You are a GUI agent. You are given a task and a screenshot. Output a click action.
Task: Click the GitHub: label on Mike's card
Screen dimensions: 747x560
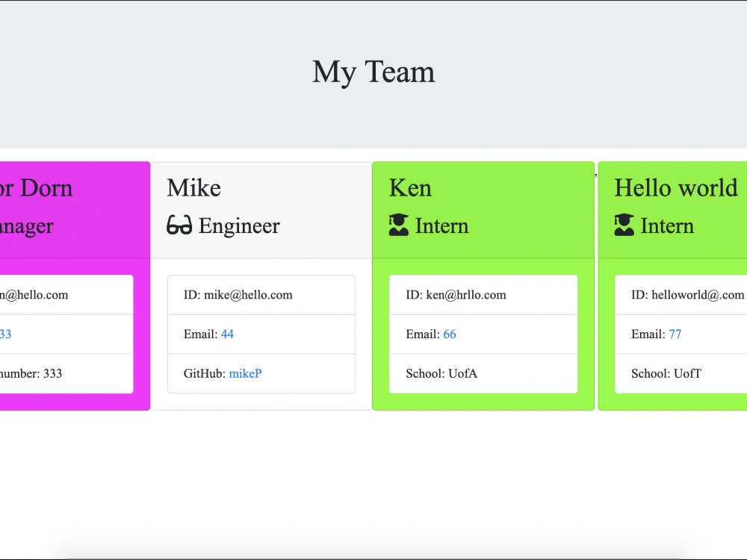tap(205, 373)
